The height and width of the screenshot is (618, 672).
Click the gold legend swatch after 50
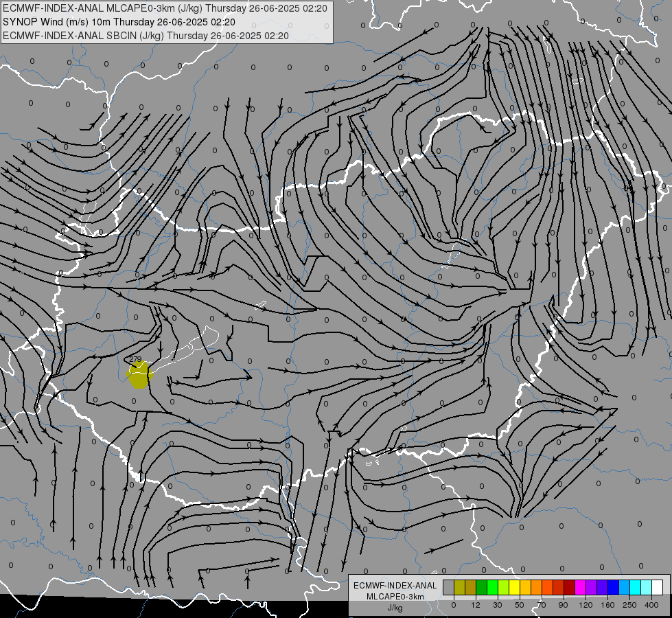point(525,587)
